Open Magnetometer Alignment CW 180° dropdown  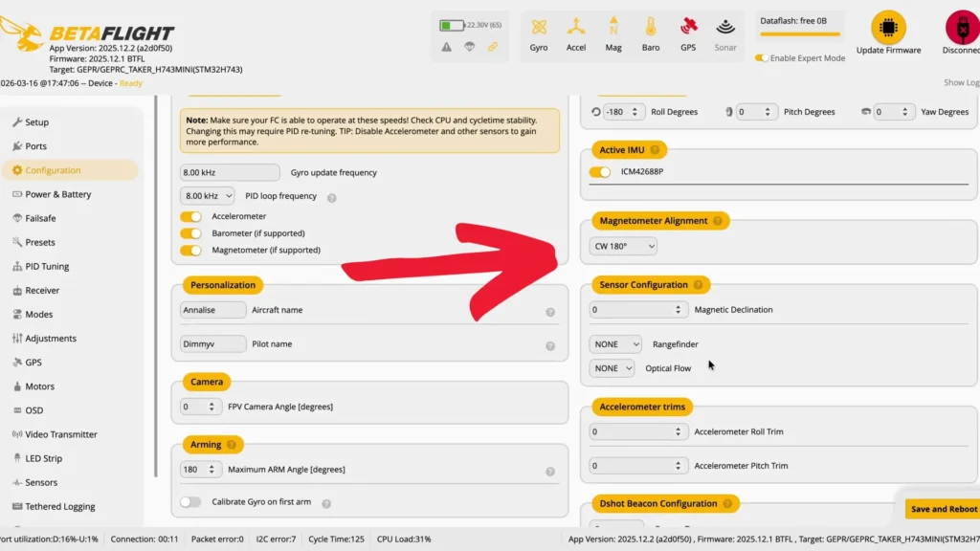tap(623, 246)
